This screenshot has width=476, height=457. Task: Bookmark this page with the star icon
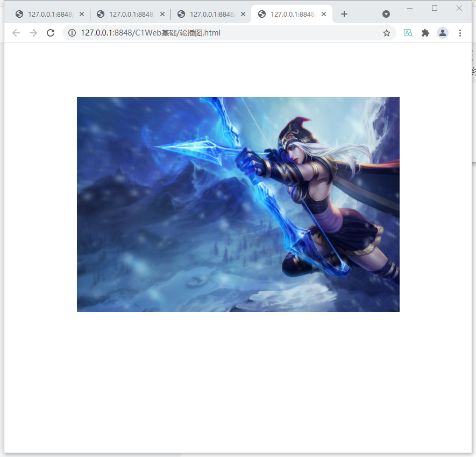point(386,33)
